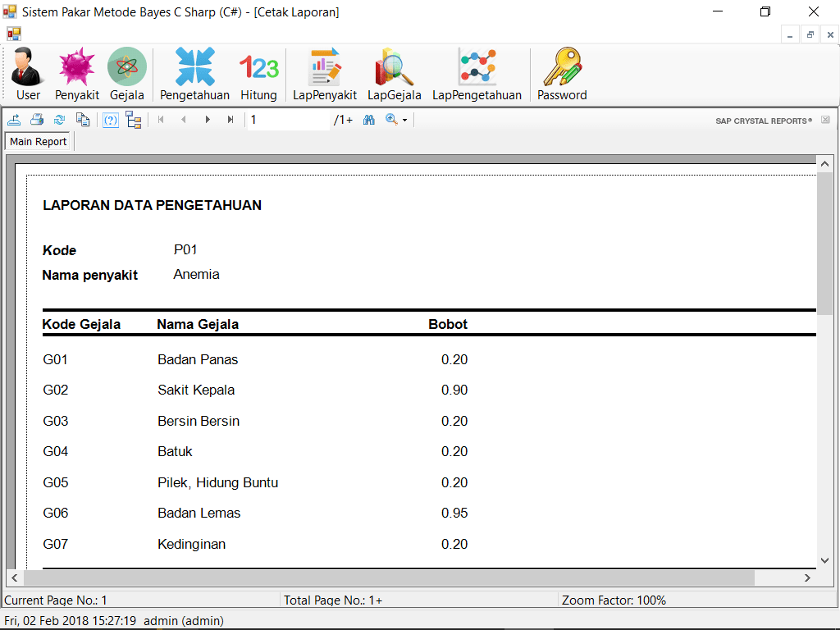
Task: Open the Pengetahuan module
Action: tap(194, 75)
